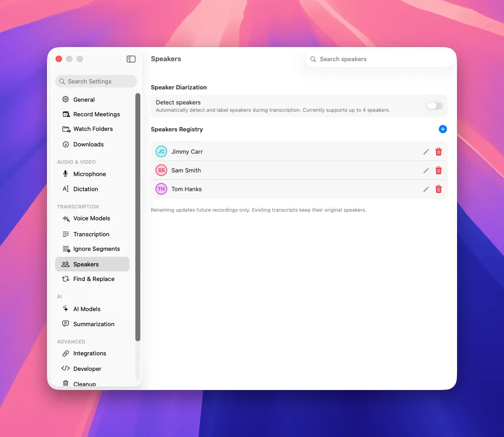Click the Developer code brackets icon
This screenshot has width=504, height=437.
click(x=66, y=368)
